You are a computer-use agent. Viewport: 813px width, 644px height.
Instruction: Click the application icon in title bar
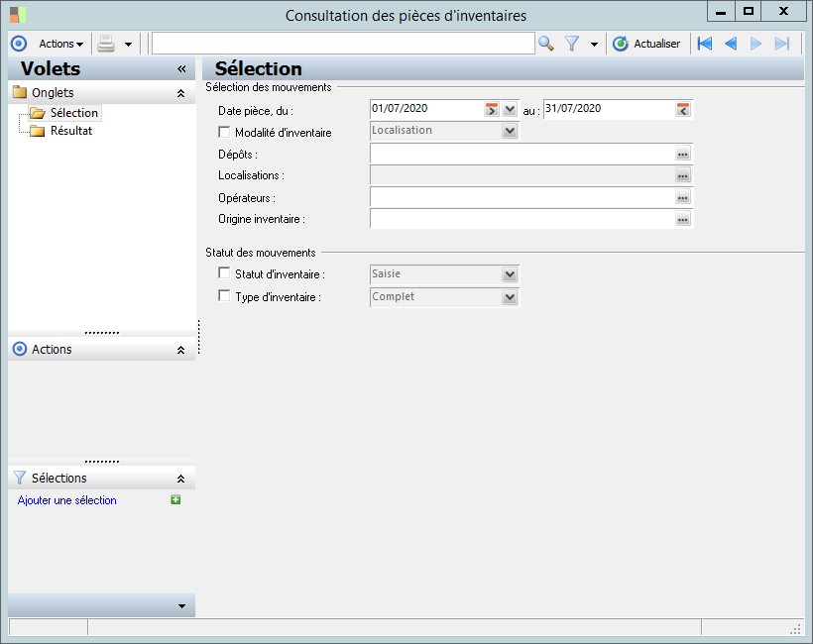(18, 15)
